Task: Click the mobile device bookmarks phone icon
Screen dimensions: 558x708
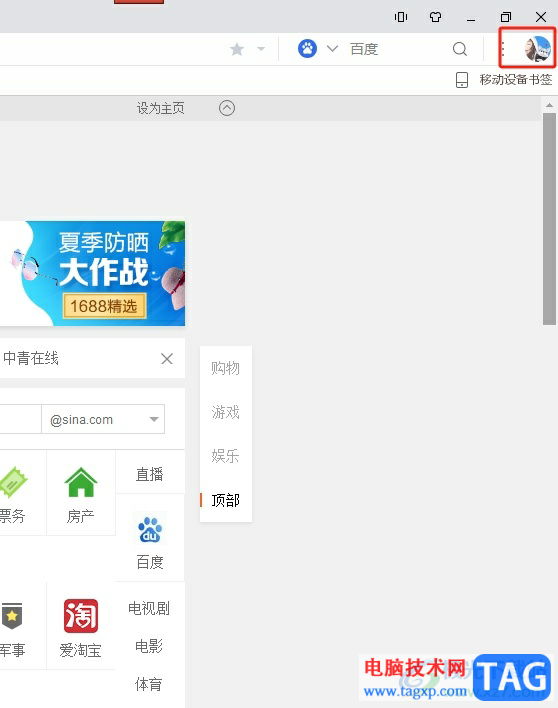Action: (462, 80)
